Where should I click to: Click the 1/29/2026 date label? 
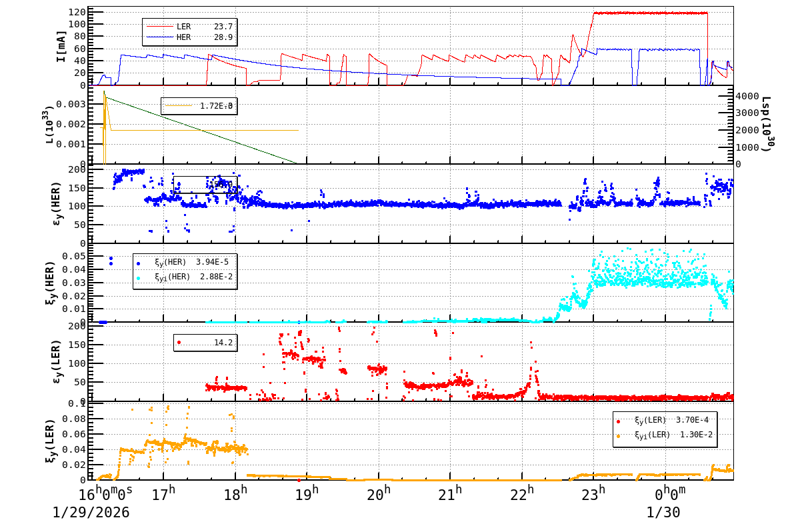pos(90,513)
